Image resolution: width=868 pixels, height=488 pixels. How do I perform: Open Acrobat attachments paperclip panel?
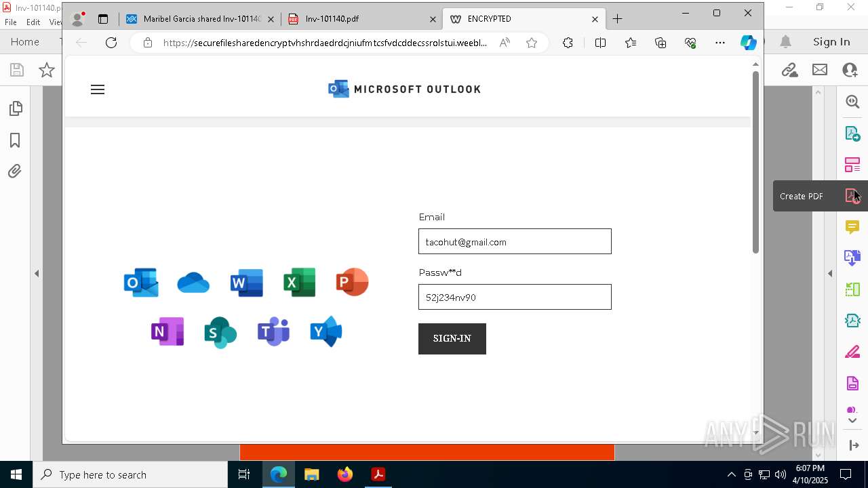[x=15, y=171]
